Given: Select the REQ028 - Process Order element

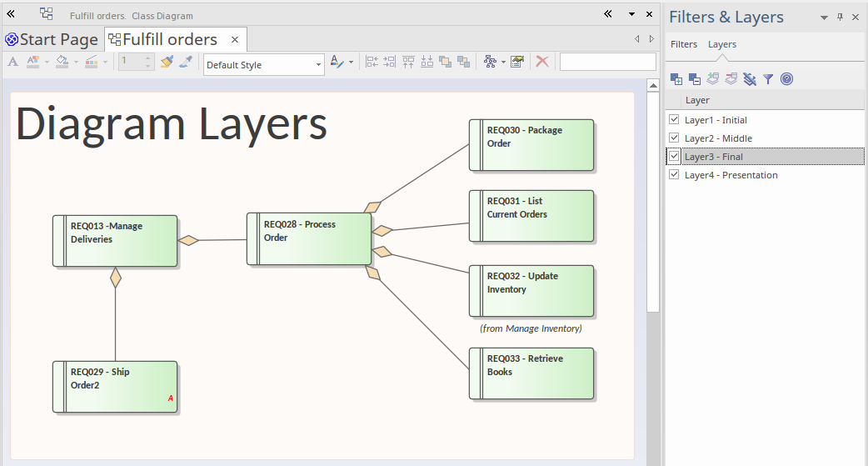Looking at the screenshot, I should 309,239.
